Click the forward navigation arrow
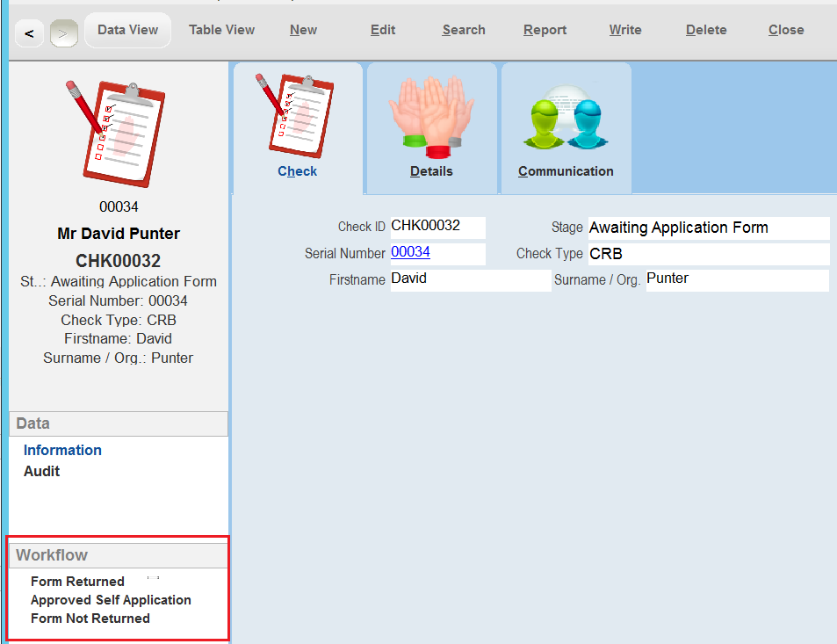The width and height of the screenshot is (837, 644). point(62,32)
